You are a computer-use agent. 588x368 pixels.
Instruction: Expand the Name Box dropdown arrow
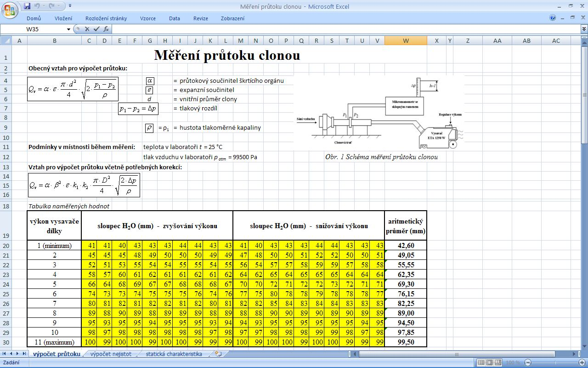pyautogui.click(x=69, y=29)
